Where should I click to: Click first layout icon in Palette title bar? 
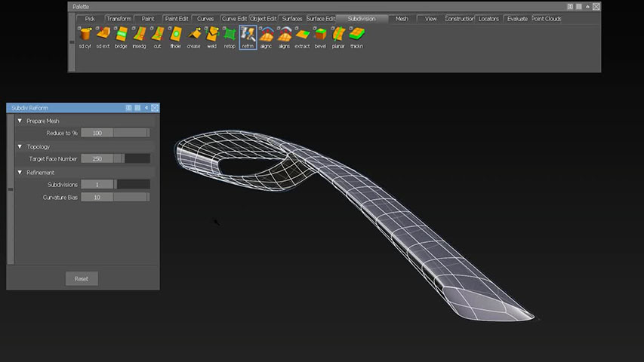click(x=570, y=7)
